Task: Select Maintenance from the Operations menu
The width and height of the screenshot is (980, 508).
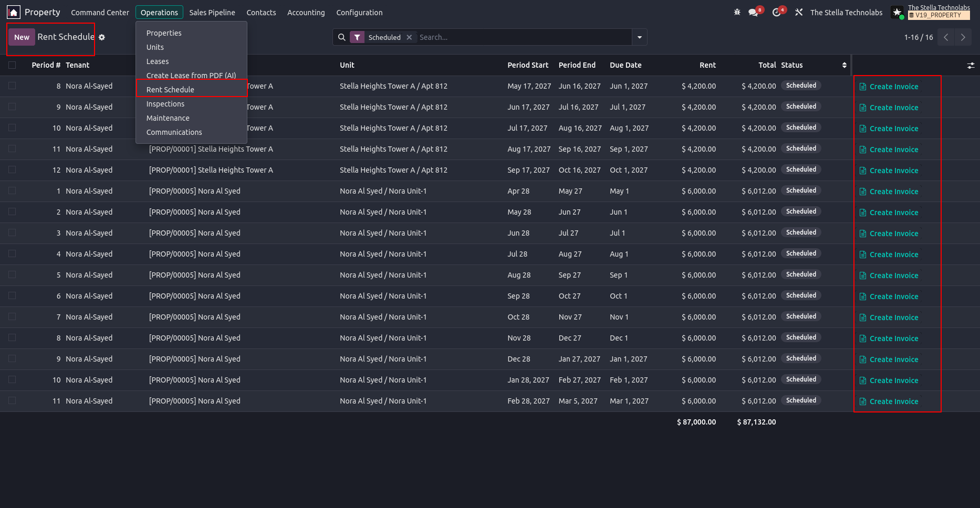Action: [x=192, y=118]
